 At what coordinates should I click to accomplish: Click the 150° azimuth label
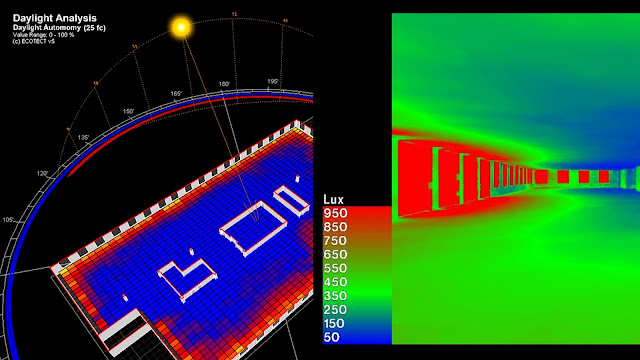pos(129,111)
